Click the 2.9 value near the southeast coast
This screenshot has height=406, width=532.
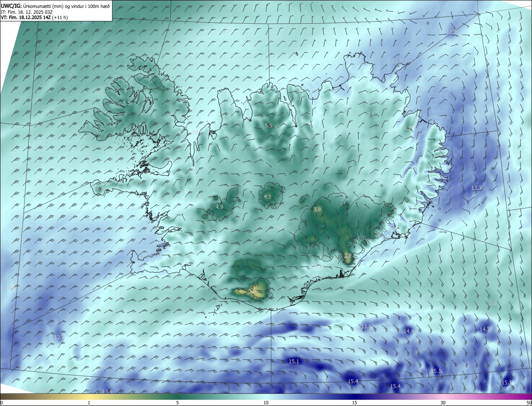pos(348,256)
